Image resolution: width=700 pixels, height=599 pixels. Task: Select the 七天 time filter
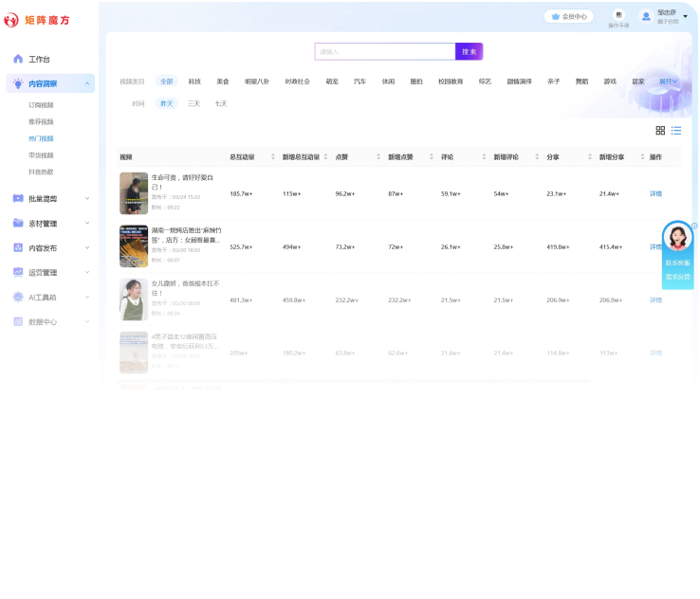click(221, 103)
